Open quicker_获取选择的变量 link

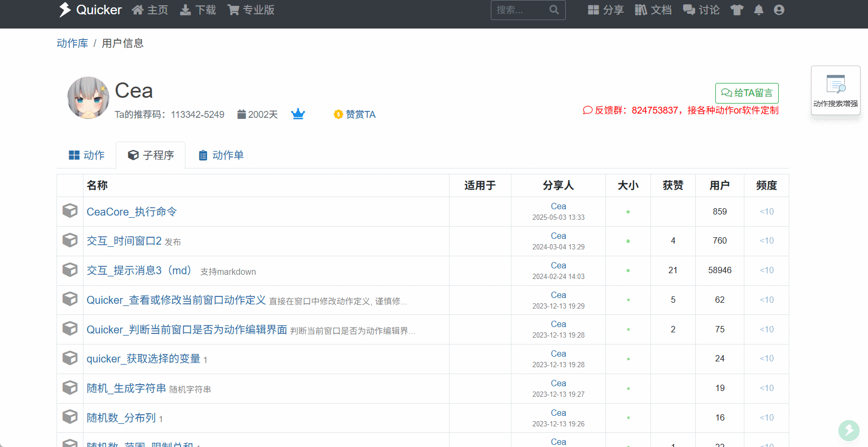click(x=143, y=359)
